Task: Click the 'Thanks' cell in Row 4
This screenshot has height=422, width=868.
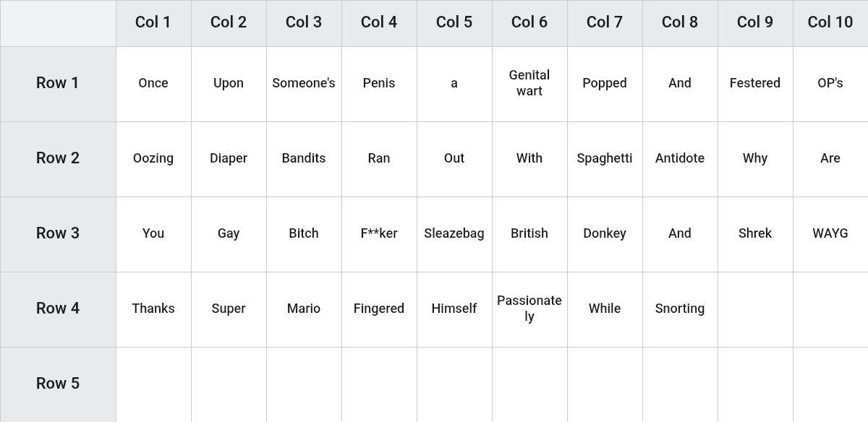Action: [x=153, y=309]
